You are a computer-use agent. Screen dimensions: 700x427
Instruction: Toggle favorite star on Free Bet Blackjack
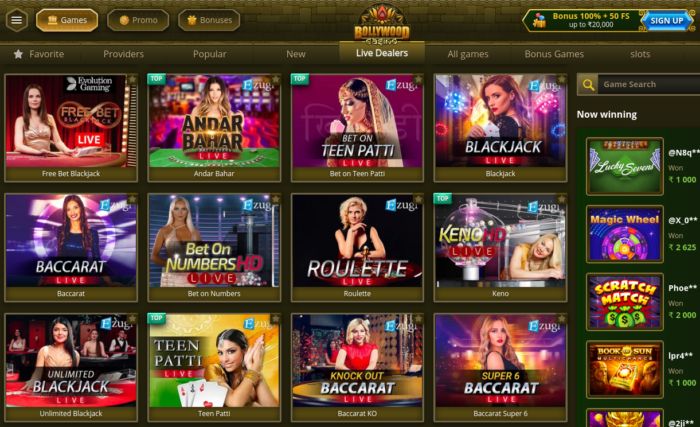(x=133, y=80)
